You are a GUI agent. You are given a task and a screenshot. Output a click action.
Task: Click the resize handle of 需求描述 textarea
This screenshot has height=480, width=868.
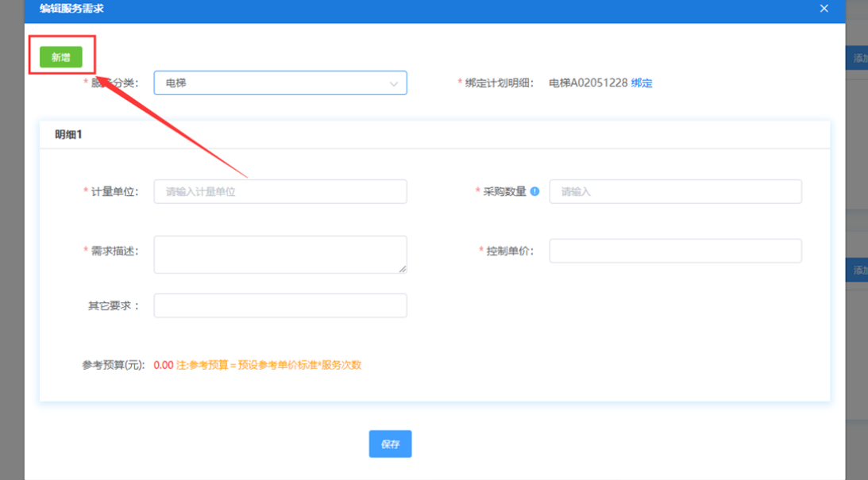tap(403, 269)
